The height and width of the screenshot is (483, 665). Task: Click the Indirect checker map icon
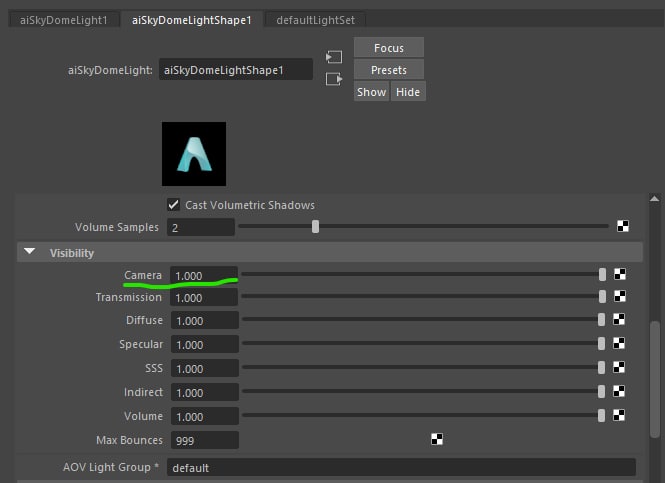coord(619,391)
